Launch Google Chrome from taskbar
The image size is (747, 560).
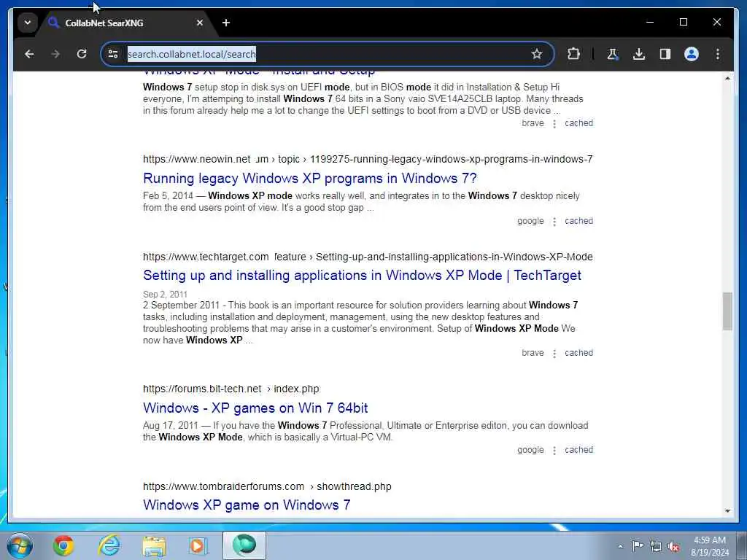[63, 545]
